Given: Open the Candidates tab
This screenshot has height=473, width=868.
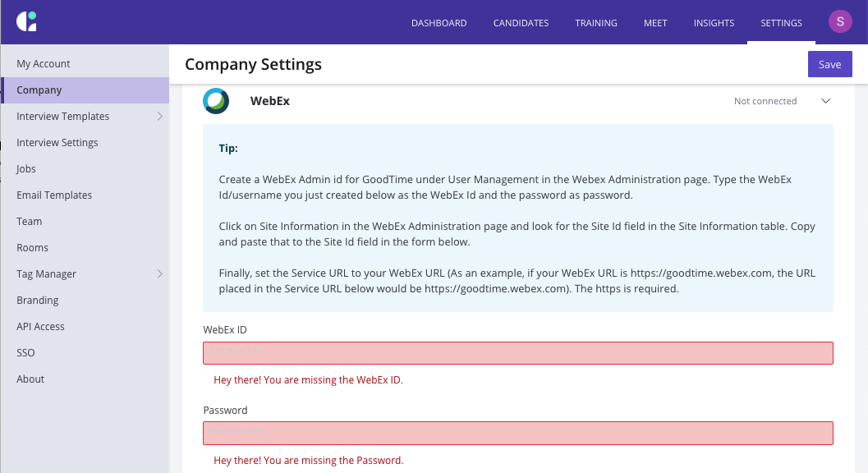Looking at the screenshot, I should tap(521, 23).
